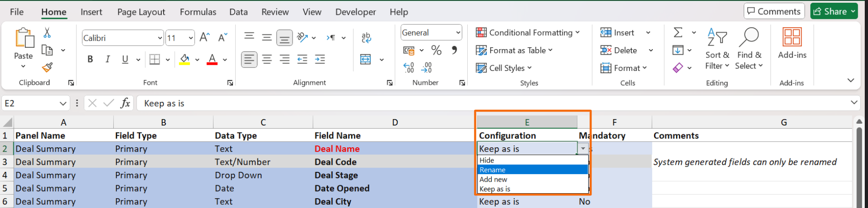Open the Add-ins icon
Image resolution: width=868 pixels, height=208 pixels.
click(792, 43)
